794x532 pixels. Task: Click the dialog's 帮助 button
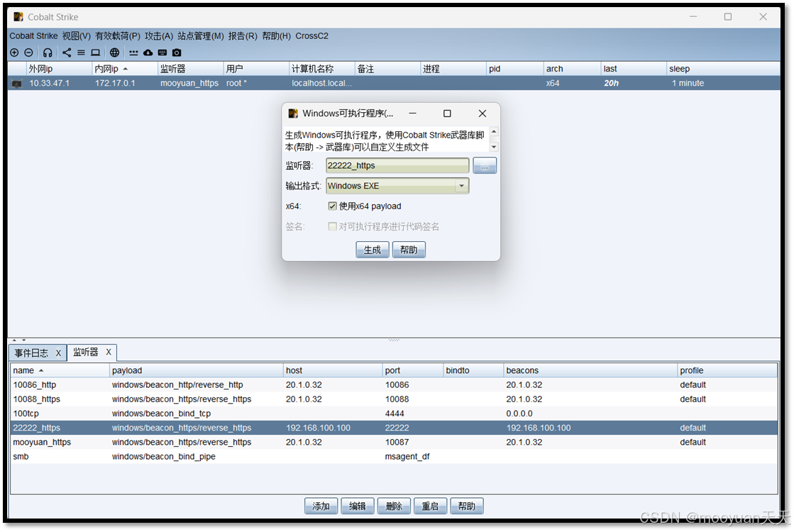(409, 250)
